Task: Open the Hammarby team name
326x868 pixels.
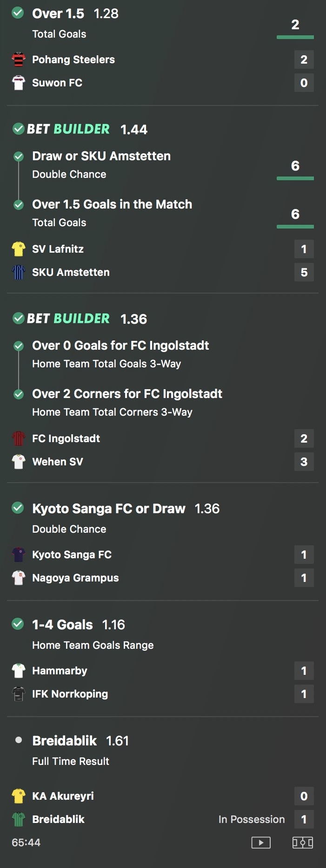Action: pos(60,671)
